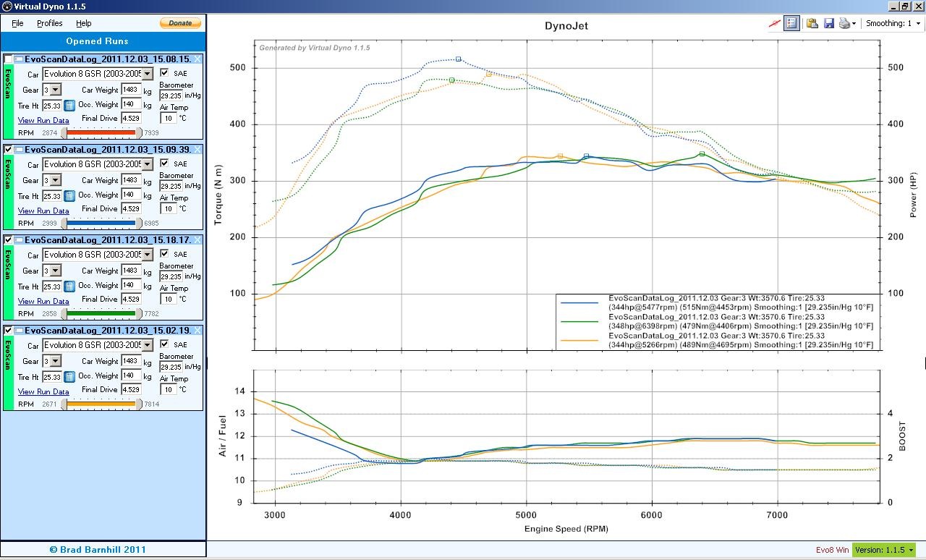This screenshot has width=926, height=560.
Task: Toggle SAE correction for run 15.02.19
Action: tap(164, 344)
